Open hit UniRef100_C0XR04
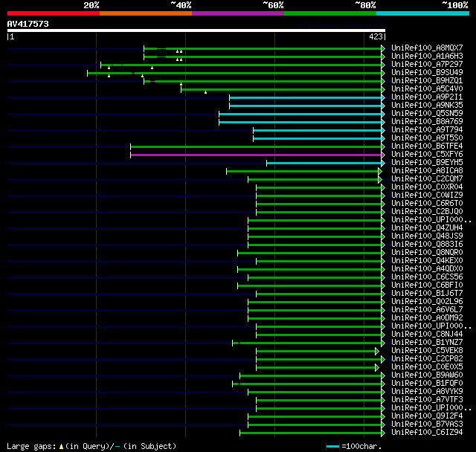This screenshot has height=452, width=476. click(x=427, y=187)
